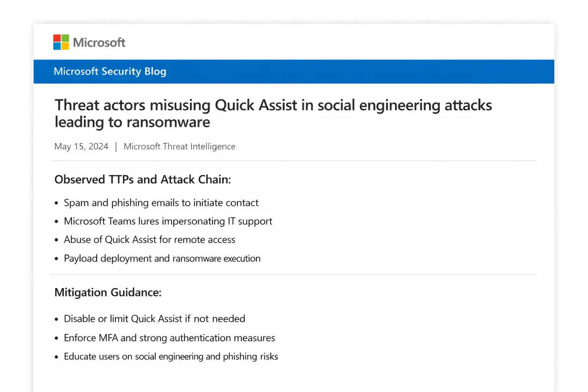This screenshot has height=392, width=588.
Task: Click the bullet dot before Payload deployment
Action: pyautogui.click(x=56, y=259)
